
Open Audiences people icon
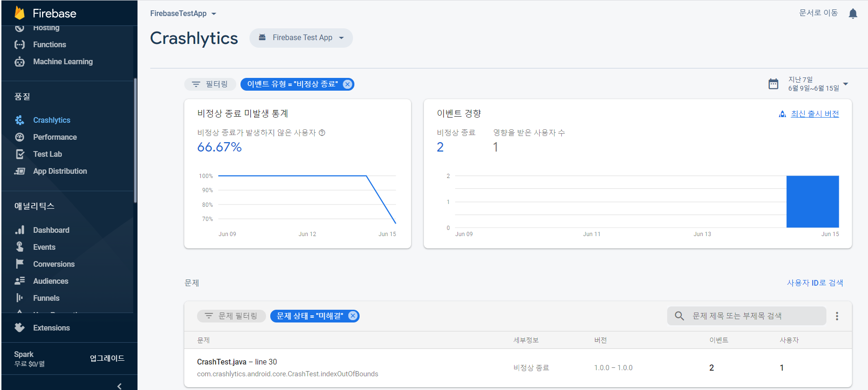[x=19, y=281]
